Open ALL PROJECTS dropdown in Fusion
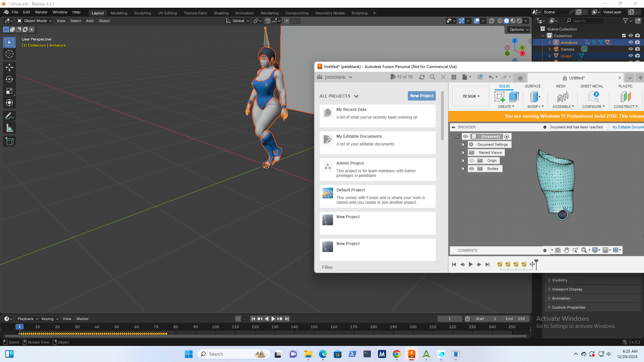Viewport: 644px width, 362px height. pos(339,96)
